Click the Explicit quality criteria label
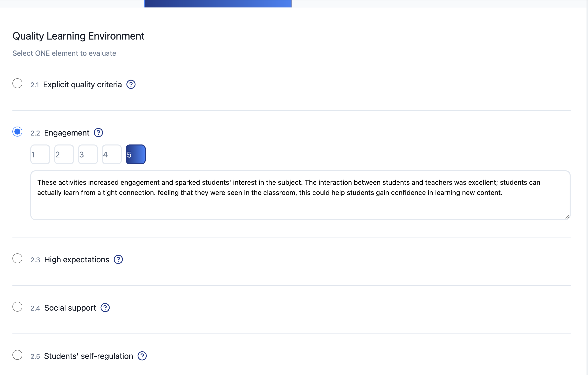This screenshot has width=588, height=375. pyautogui.click(x=82, y=85)
